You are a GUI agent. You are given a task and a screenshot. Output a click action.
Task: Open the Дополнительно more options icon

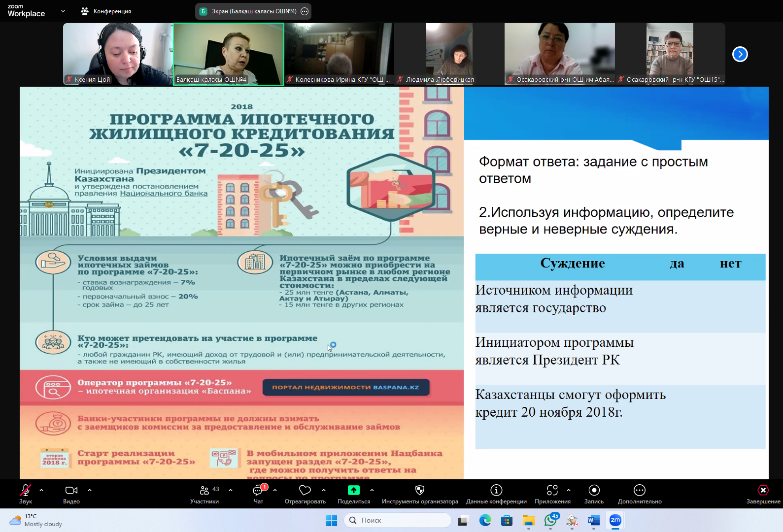(640, 491)
